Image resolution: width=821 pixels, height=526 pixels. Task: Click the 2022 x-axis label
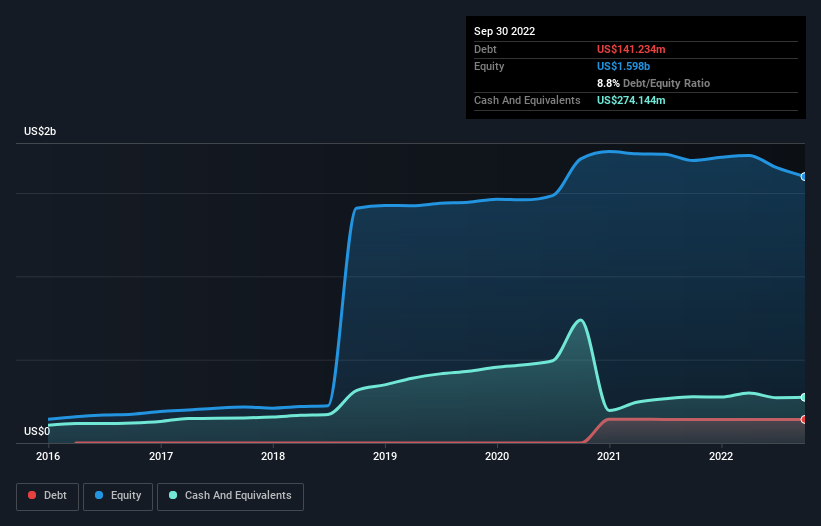[721, 456]
